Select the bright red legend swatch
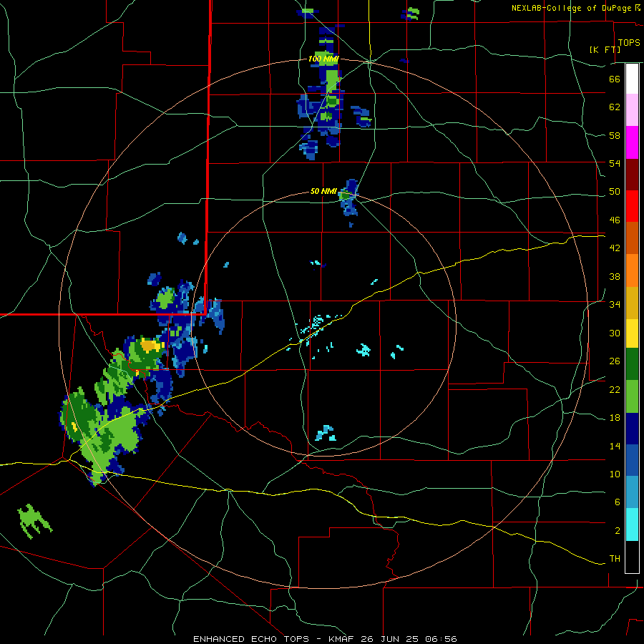 [x=632, y=206]
